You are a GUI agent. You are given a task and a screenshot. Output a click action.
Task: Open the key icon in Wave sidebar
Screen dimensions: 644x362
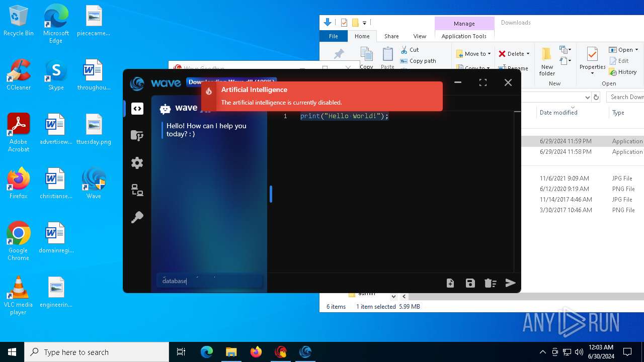(x=137, y=217)
